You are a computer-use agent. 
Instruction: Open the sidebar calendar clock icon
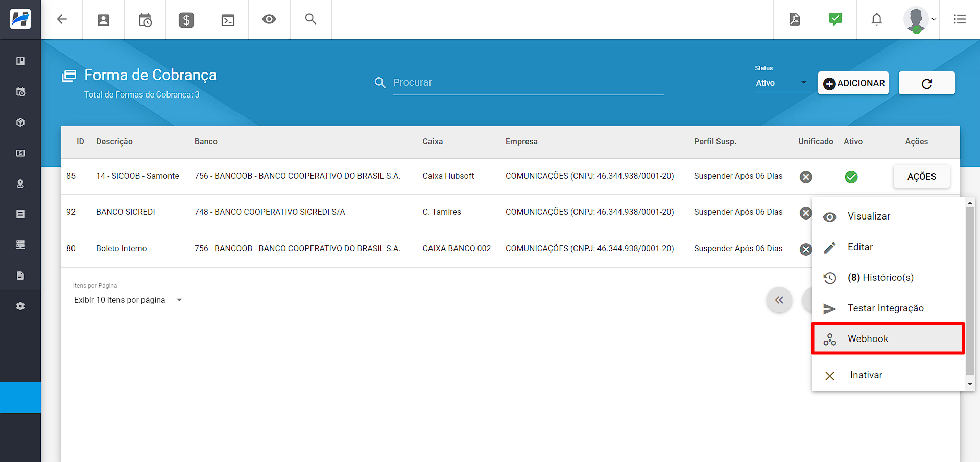20,92
